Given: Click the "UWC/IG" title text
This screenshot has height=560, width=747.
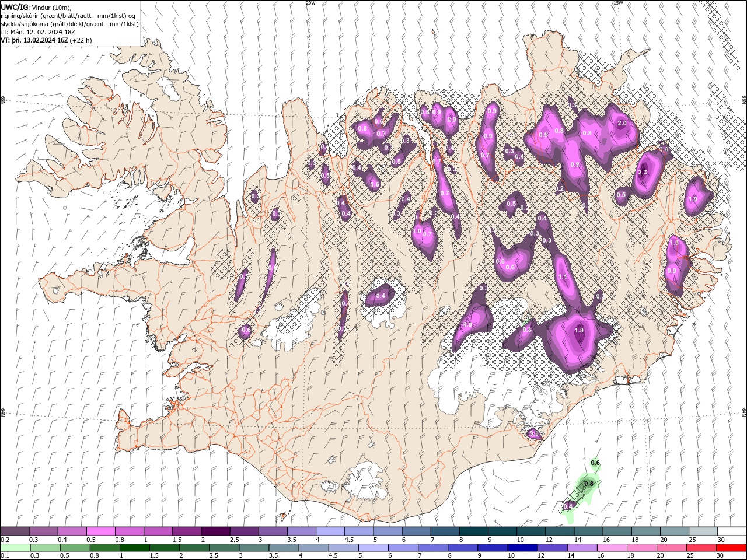Looking at the screenshot, I should coord(14,7).
